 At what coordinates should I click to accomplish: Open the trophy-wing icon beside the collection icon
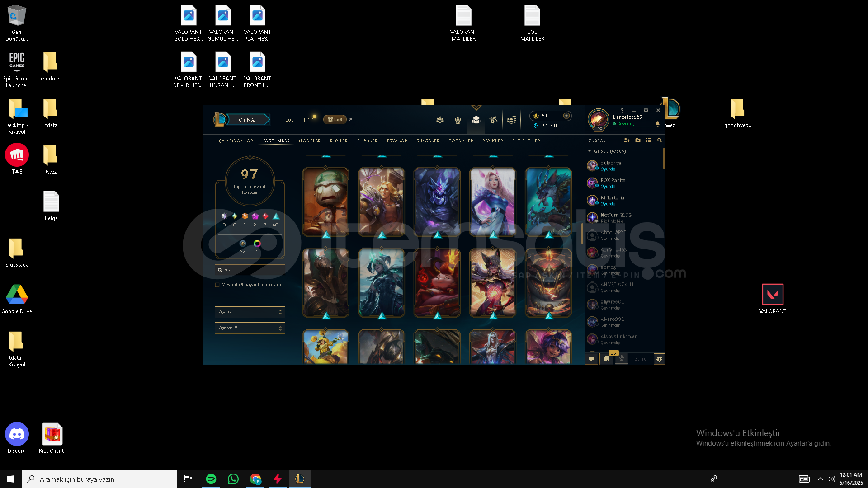click(458, 120)
